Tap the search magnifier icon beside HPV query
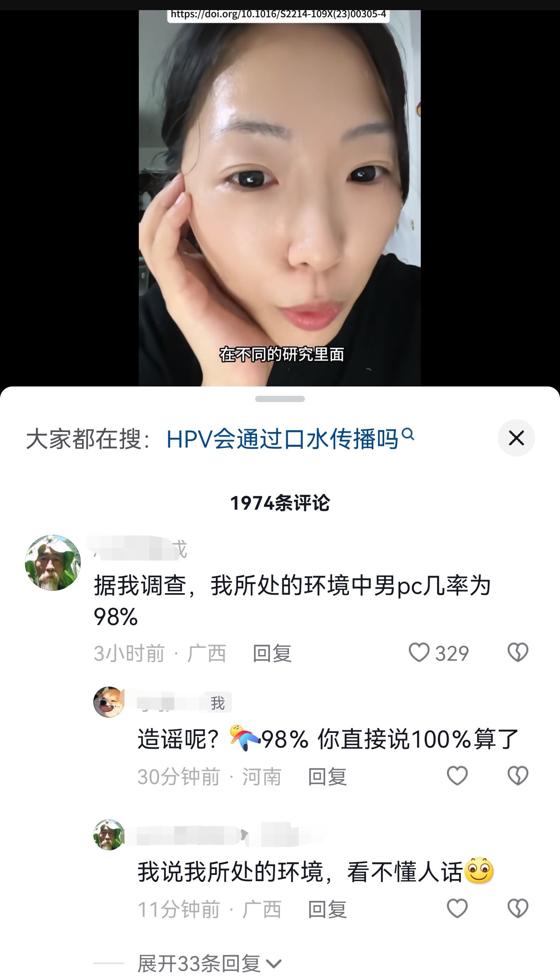 tap(408, 433)
